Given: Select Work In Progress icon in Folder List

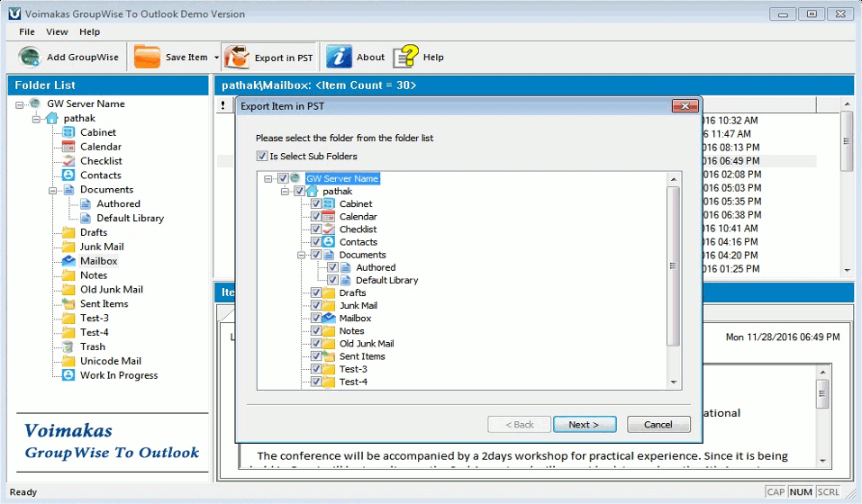Looking at the screenshot, I should click(68, 375).
